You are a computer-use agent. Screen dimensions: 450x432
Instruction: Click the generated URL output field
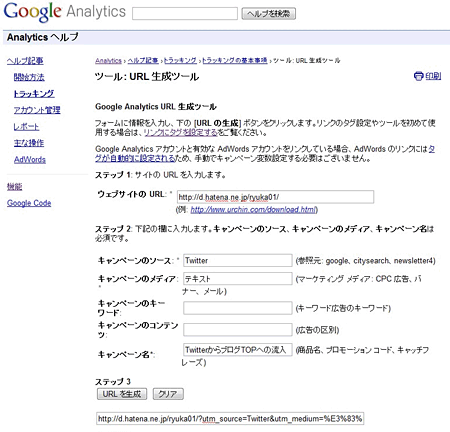pyautogui.click(x=230, y=418)
